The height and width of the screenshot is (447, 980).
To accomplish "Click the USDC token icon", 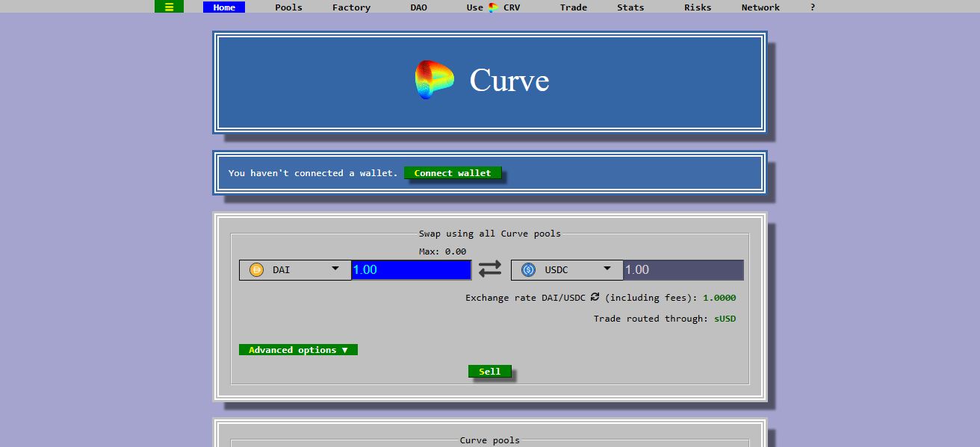I will (x=529, y=270).
